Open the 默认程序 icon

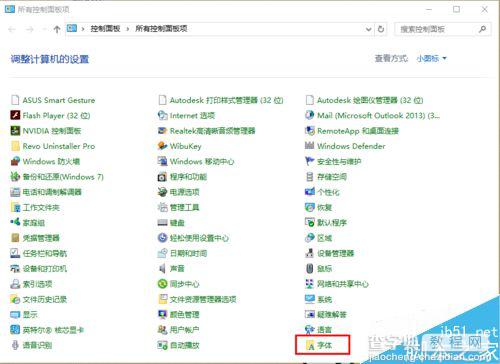pyautogui.click(x=310, y=222)
